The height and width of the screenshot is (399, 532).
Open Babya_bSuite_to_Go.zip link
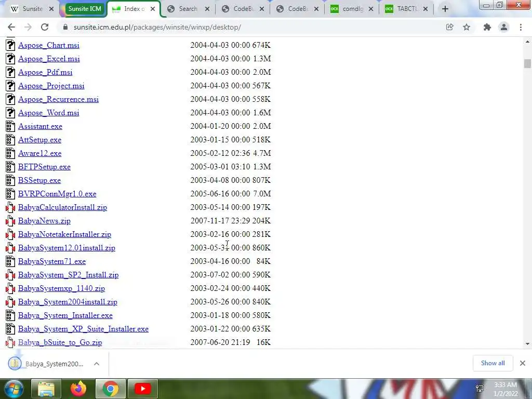tap(60, 342)
